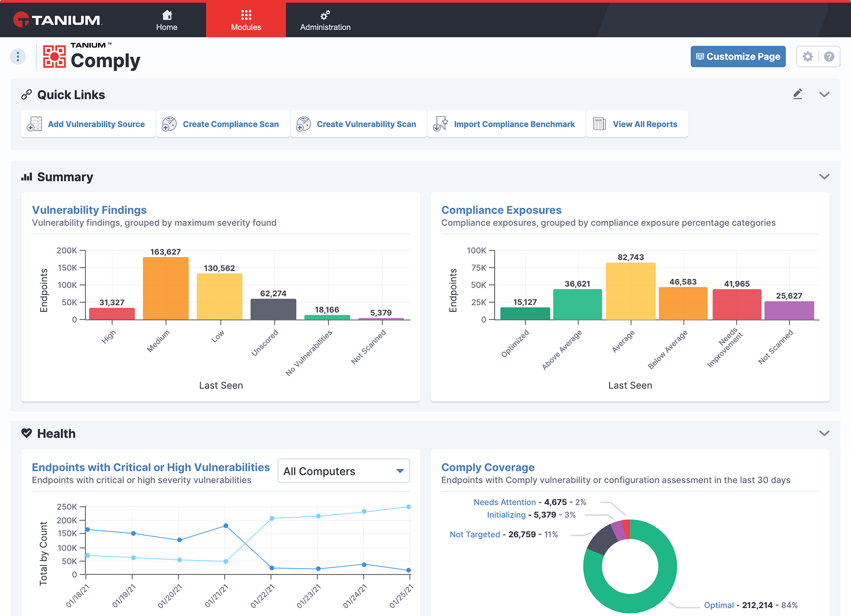The image size is (851, 616).
Task: Open help with the question mark icon
Action: [829, 56]
